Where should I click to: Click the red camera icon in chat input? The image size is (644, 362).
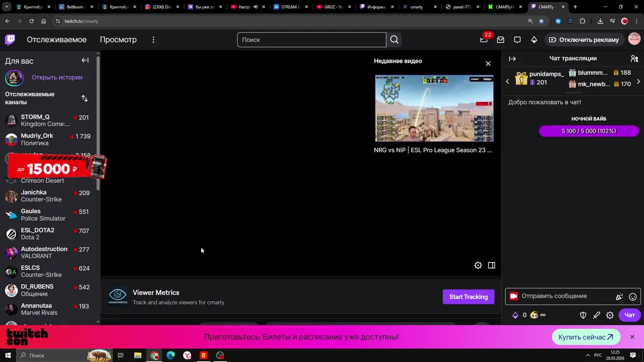click(513, 296)
